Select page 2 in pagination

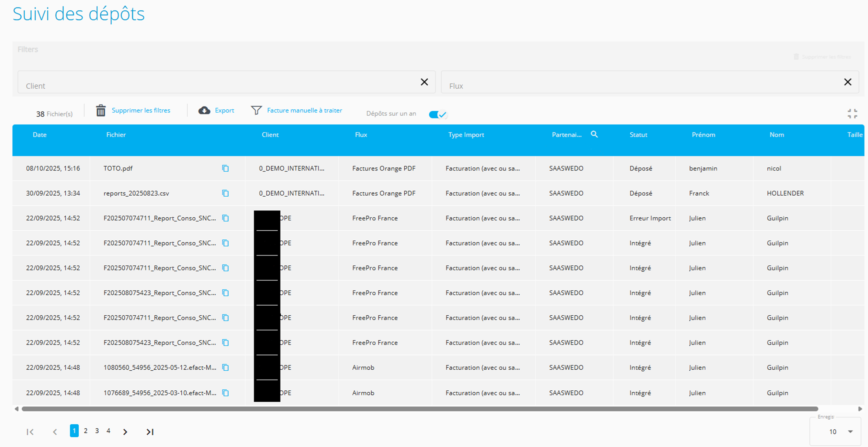(x=86, y=431)
